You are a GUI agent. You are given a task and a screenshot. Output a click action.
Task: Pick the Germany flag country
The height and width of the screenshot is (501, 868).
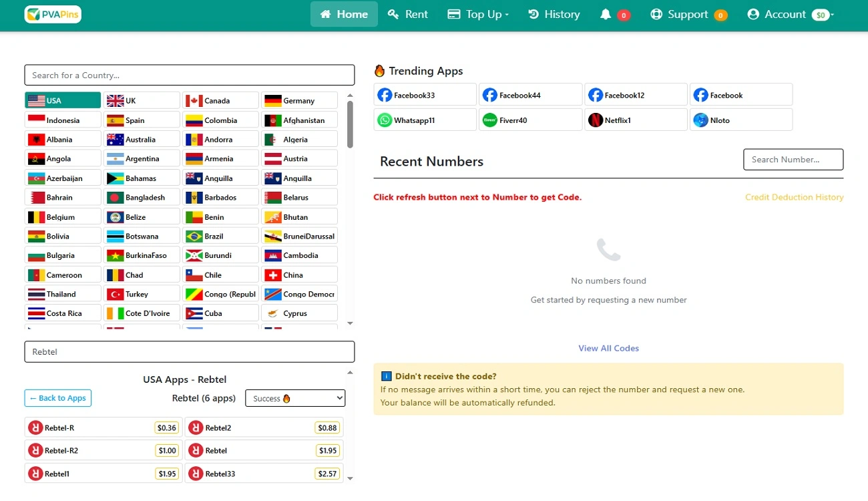click(x=299, y=100)
